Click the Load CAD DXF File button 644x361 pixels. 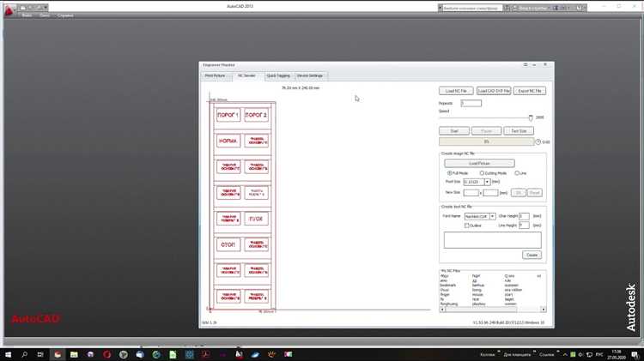click(x=494, y=91)
